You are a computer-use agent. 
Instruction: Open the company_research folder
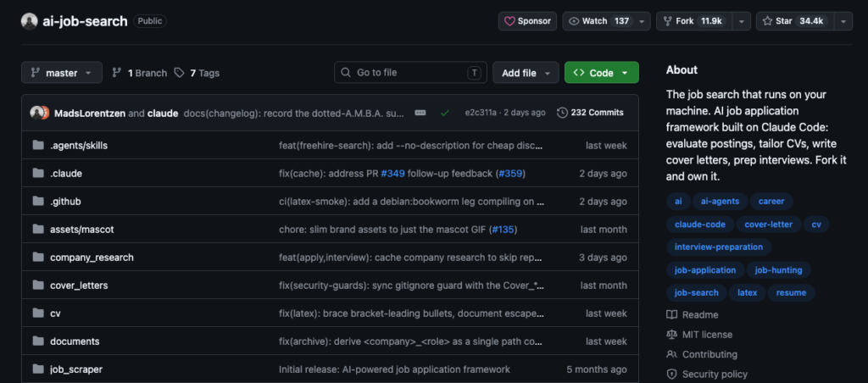[92, 258]
